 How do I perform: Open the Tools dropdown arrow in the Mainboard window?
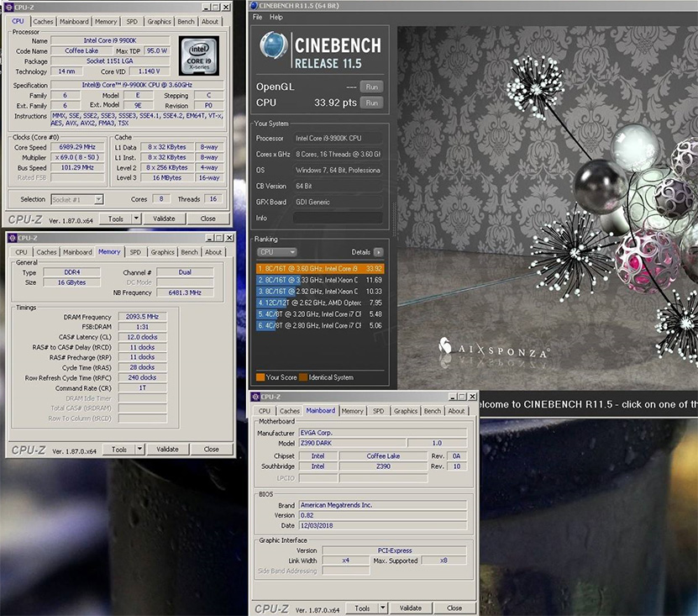383,608
